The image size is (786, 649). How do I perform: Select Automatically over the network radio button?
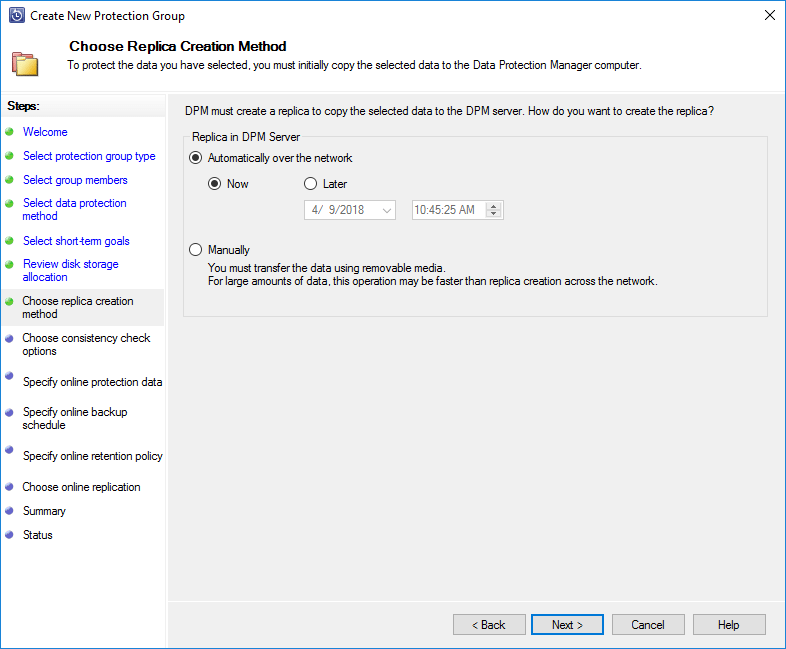[x=195, y=158]
